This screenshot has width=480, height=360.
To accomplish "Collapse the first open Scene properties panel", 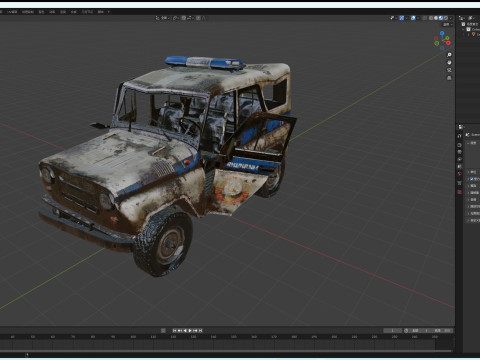I will point(468,143).
